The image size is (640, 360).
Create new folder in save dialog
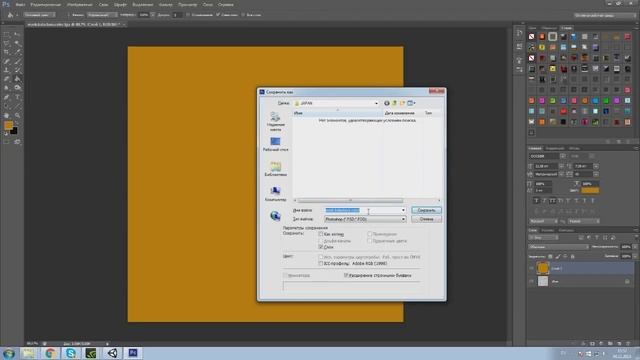point(402,103)
